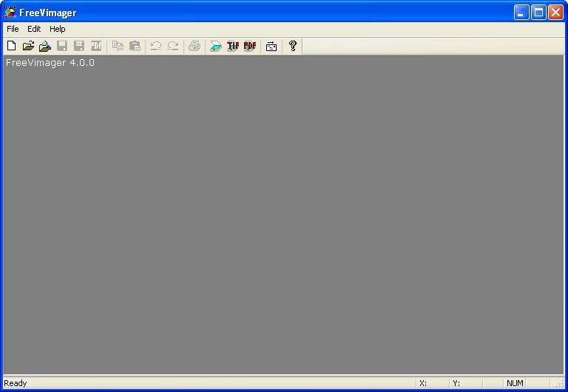The width and height of the screenshot is (568, 392).
Task: Click the disabled Print icon
Action: point(195,46)
